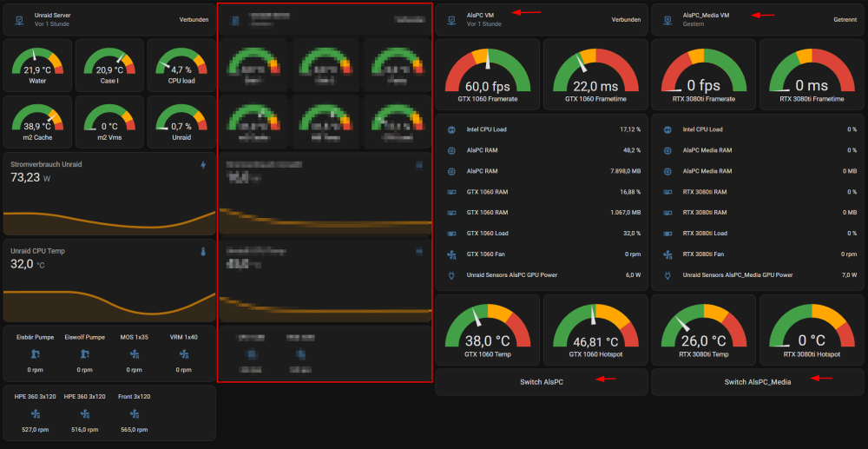The width and height of the screenshot is (868, 449).
Task: Open the RTX 3080ti Framerate gauge
Action: (704, 74)
